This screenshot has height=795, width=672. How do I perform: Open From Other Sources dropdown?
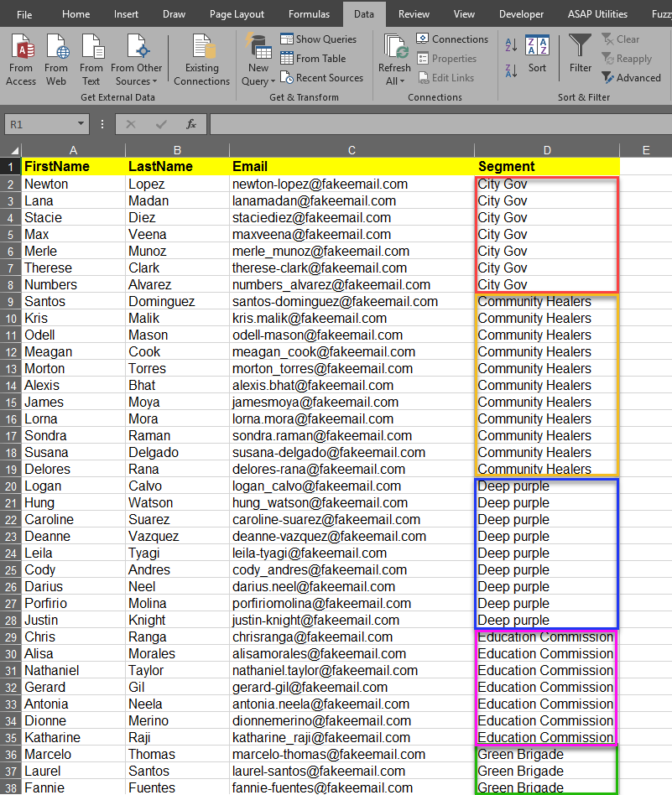coord(136,60)
